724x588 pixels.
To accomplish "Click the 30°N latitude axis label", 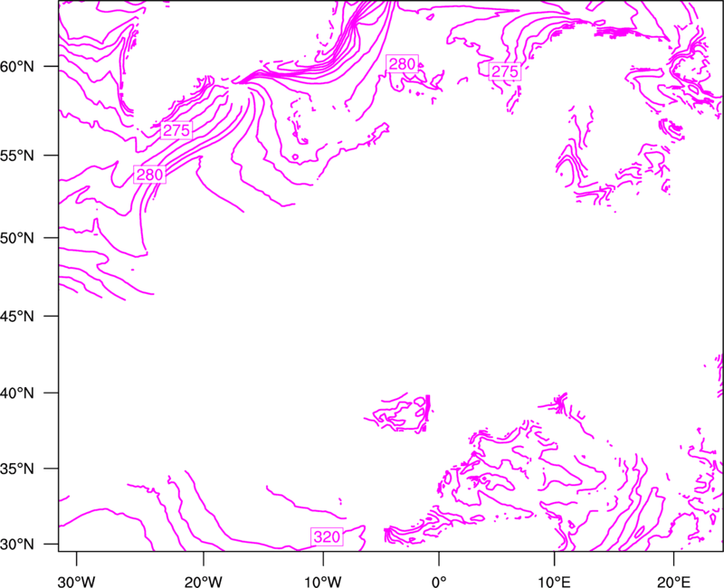I will pos(17,545).
